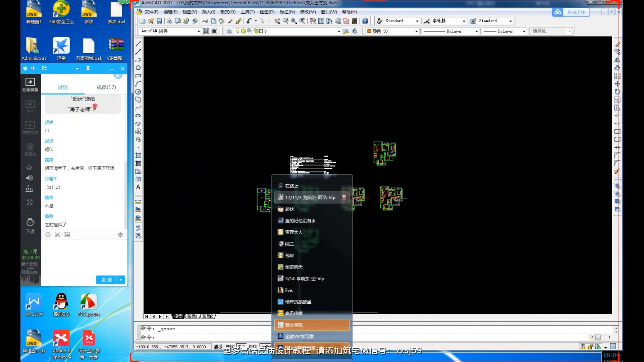
Task: Open the 成员(17) members tab
Action: 106,87
